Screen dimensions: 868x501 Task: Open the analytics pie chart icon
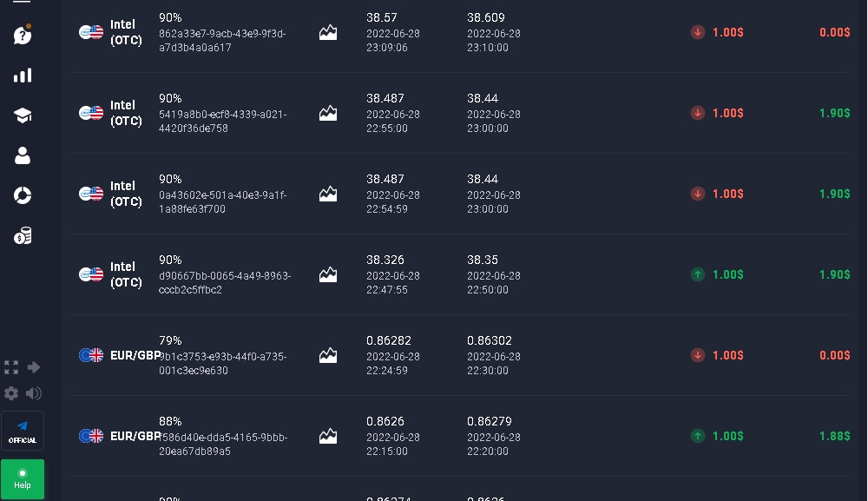23,195
